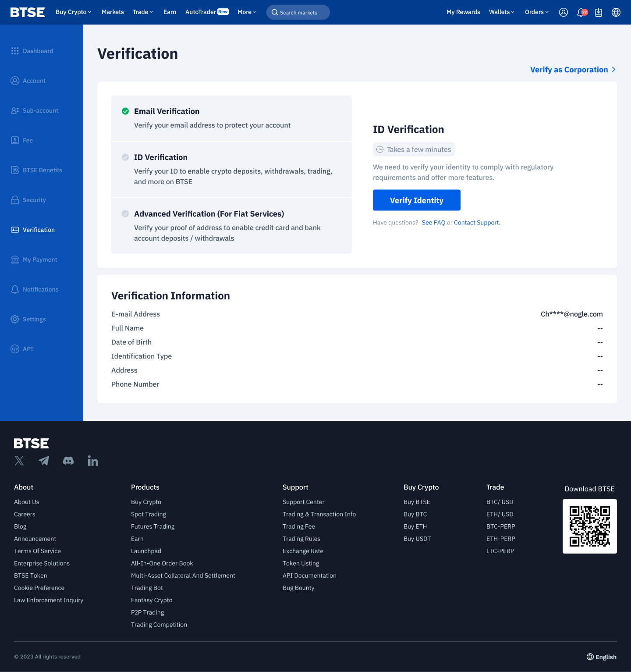Open Security in the sidebar menu
Image resolution: width=631 pixels, height=672 pixels.
34,200
